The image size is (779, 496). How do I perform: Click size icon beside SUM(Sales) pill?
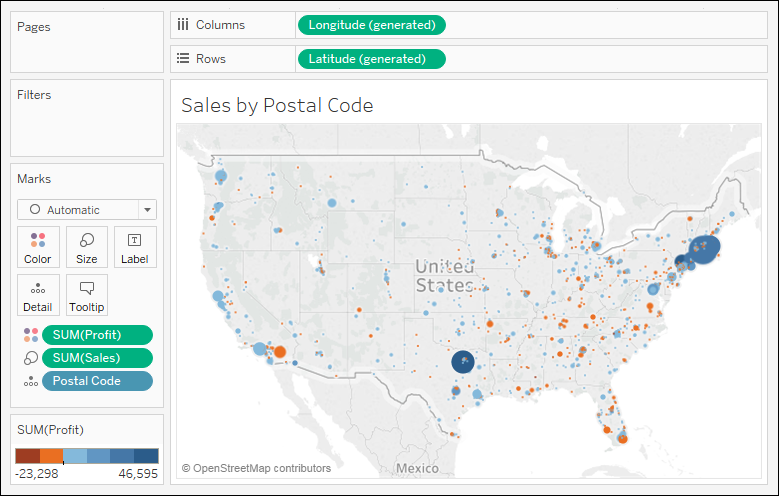click(31, 358)
